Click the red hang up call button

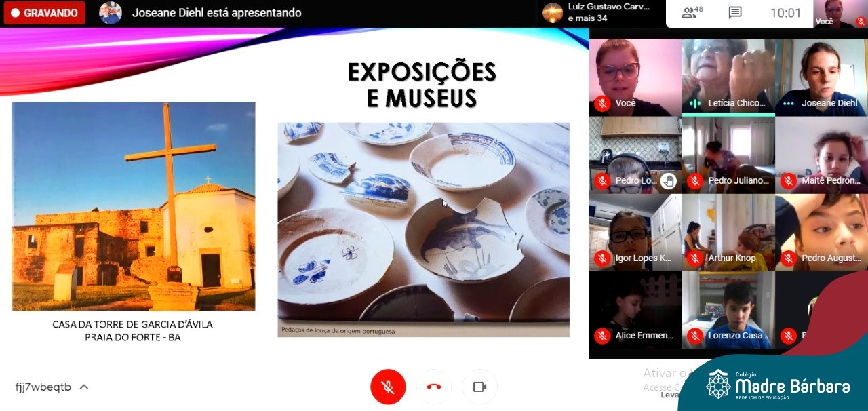pyautogui.click(x=434, y=387)
